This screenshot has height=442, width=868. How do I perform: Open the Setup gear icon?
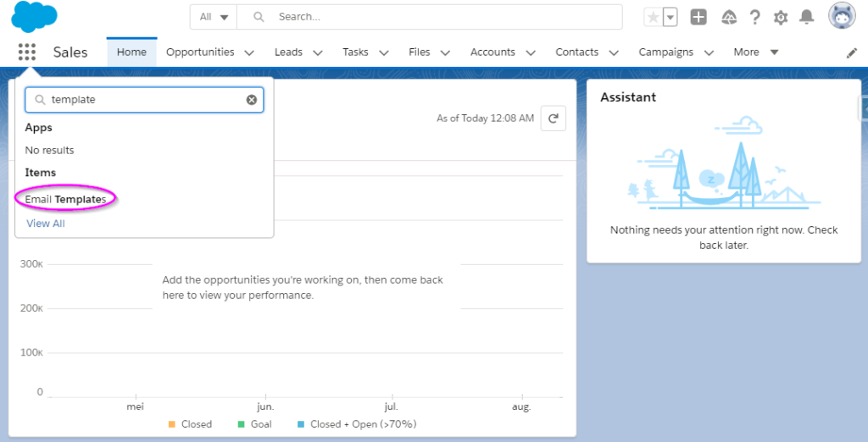pos(781,17)
